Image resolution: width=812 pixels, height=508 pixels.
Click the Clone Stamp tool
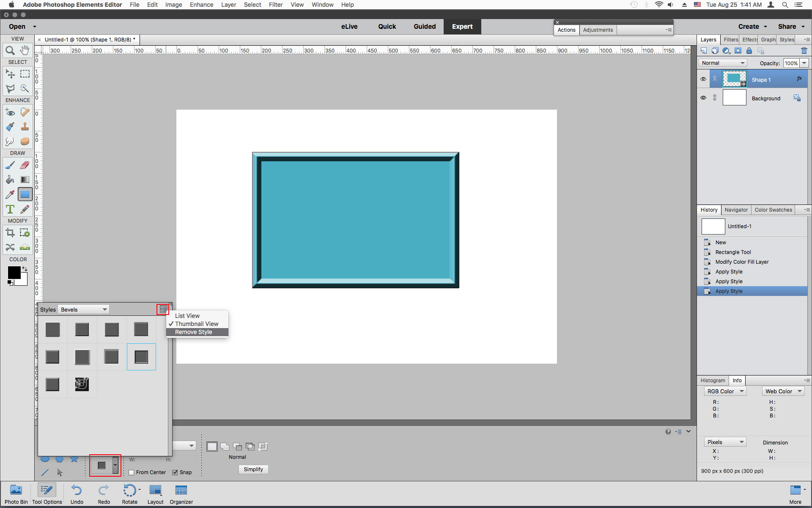coord(25,127)
